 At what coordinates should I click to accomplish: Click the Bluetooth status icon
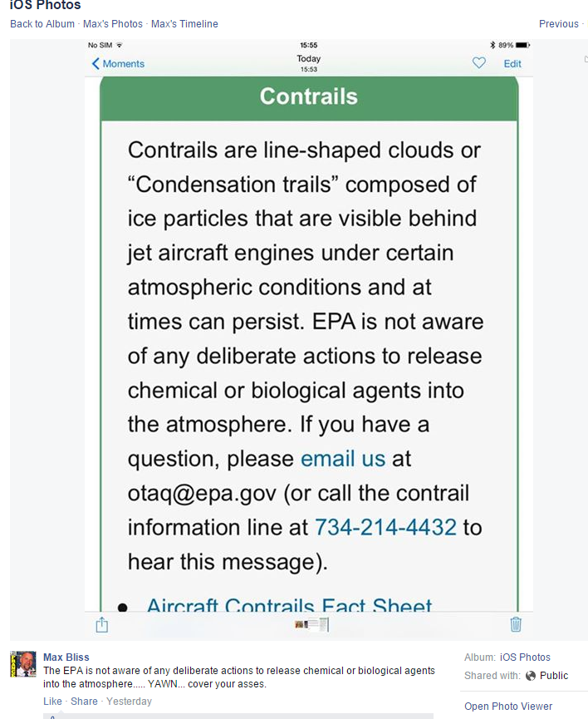[x=492, y=45]
